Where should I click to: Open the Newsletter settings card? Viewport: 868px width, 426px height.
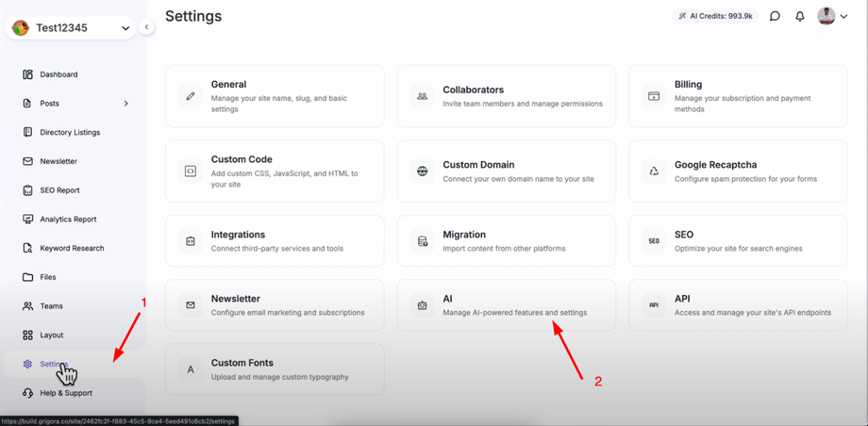[x=275, y=305]
